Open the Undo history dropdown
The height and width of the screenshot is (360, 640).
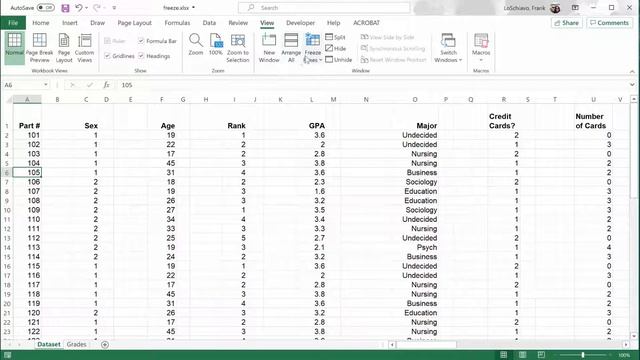click(x=86, y=8)
